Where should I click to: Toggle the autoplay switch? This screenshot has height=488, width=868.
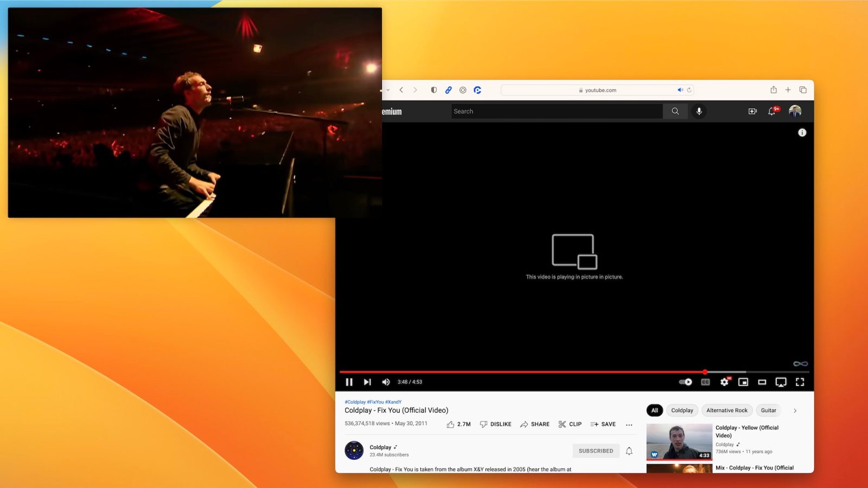[x=686, y=382]
